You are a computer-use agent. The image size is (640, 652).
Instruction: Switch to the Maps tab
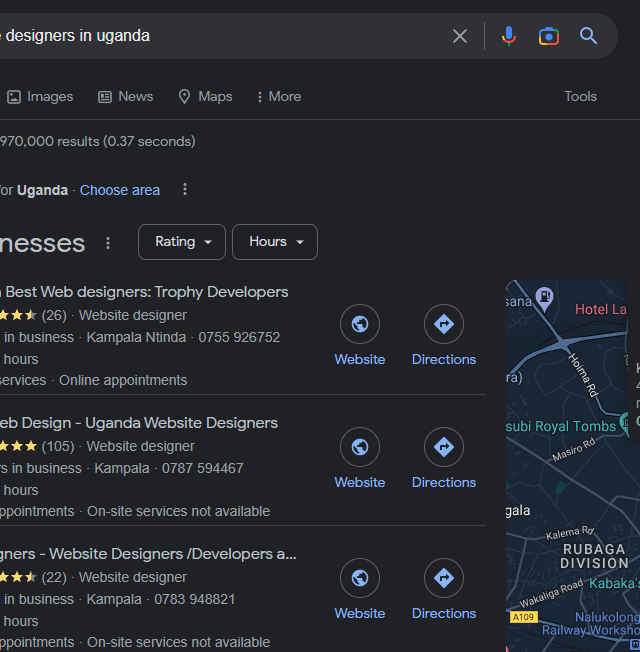(205, 96)
